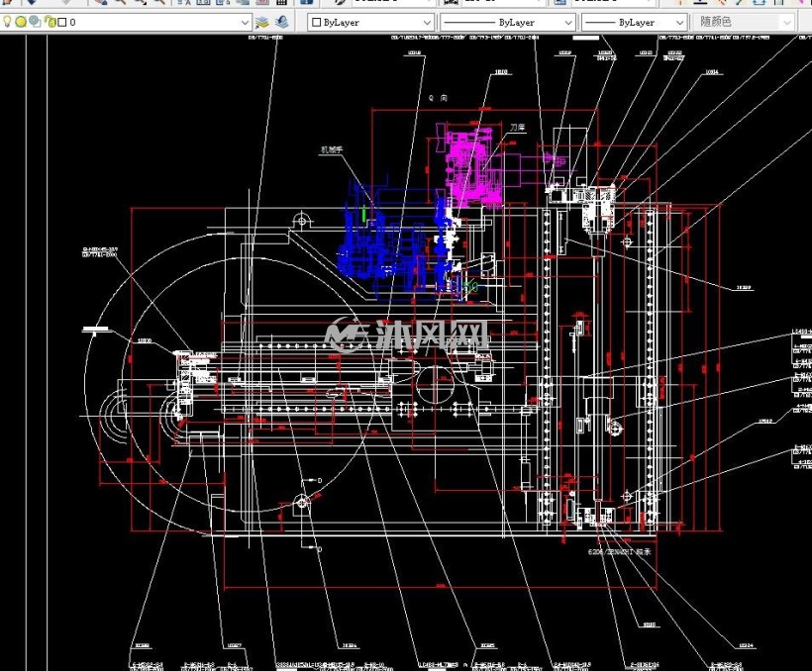Image resolution: width=812 pixels, height=671 pixels.
Task: Click the Layer Previous icon
Action: point(281,22)
